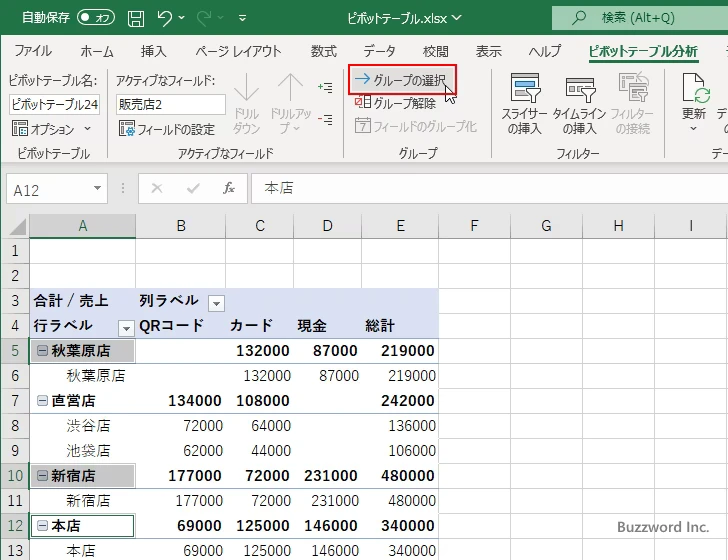Click the formula bar enter checkmark icon
This screenshot has height=560, width=728.
click(x=193, y=188)
